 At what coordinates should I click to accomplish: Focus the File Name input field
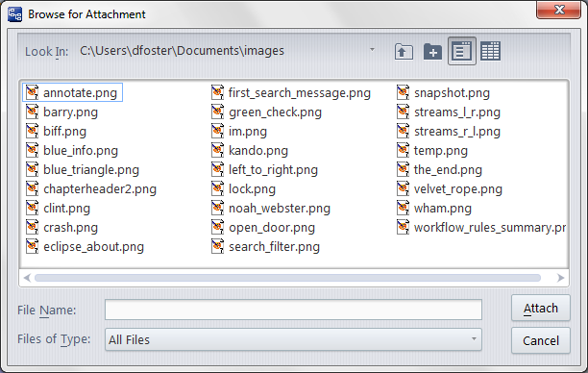(x=293, y=310)
